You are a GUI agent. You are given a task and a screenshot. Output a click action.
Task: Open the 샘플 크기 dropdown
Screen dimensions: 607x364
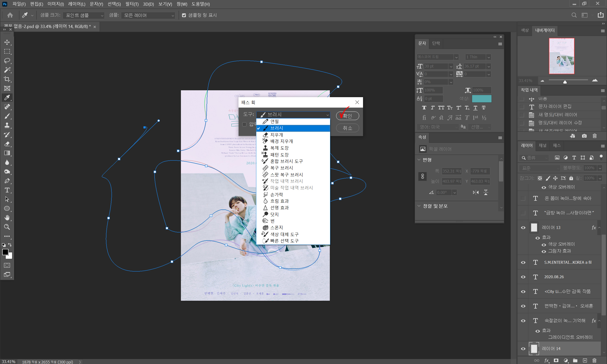[x=84, y=15]
